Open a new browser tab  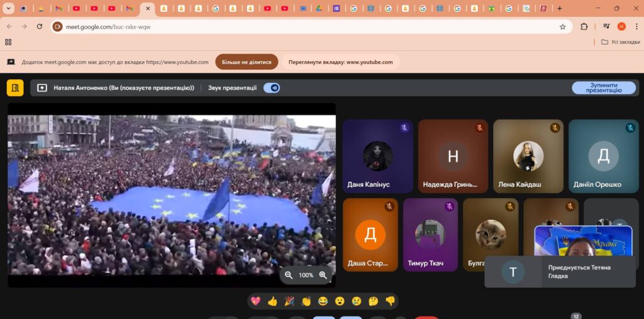click(x=560, y=8)
